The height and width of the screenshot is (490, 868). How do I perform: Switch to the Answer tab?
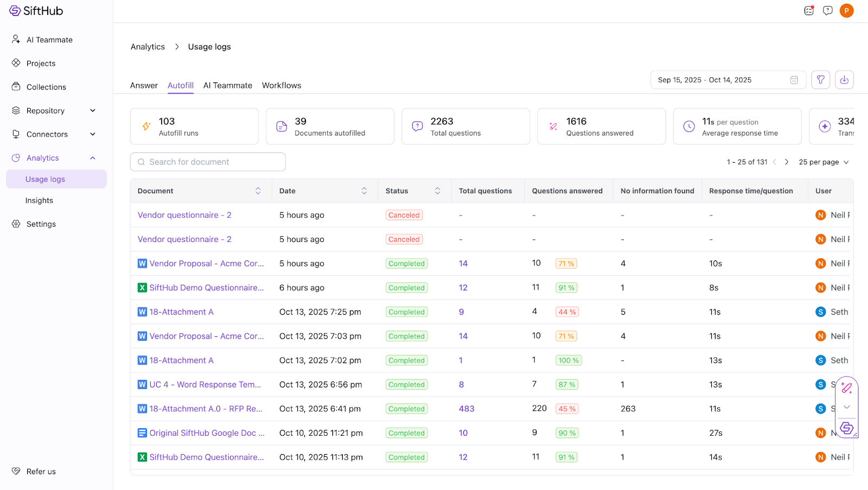144,85
